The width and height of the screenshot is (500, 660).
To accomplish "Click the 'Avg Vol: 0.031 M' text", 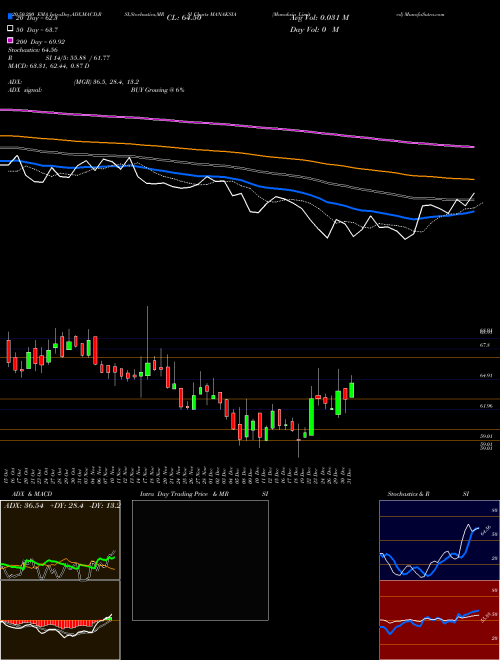I will [x=319, y=18].
